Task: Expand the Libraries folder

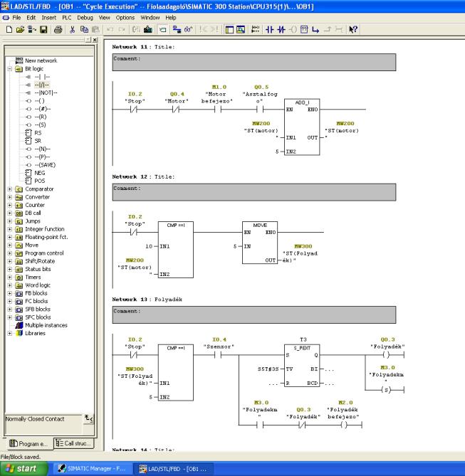Action: click(10, 333)
